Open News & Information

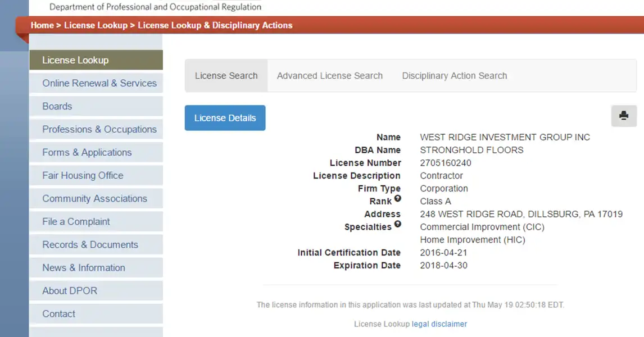coord(96,267)
